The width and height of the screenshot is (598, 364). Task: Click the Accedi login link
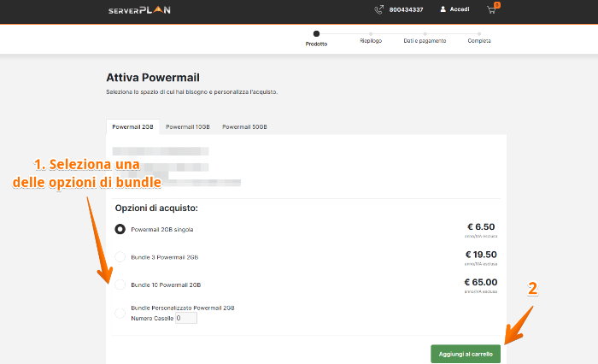[x=460, y=9]
